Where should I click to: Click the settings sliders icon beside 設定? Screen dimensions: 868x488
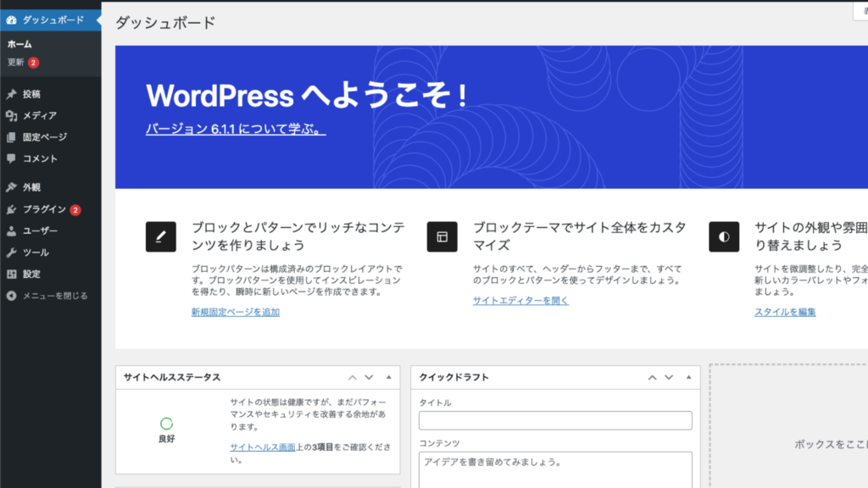pos(11,274)
